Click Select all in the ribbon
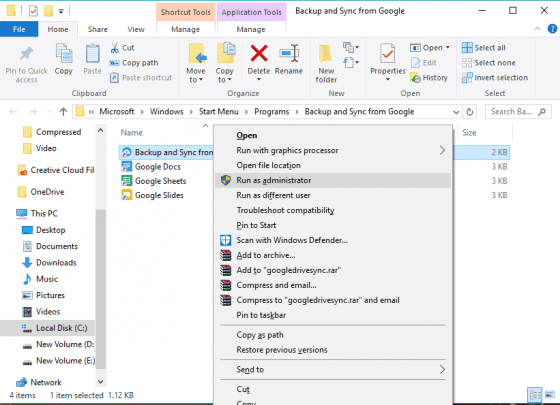This screenshot has width=560, height=405. (x=484, y=48)
